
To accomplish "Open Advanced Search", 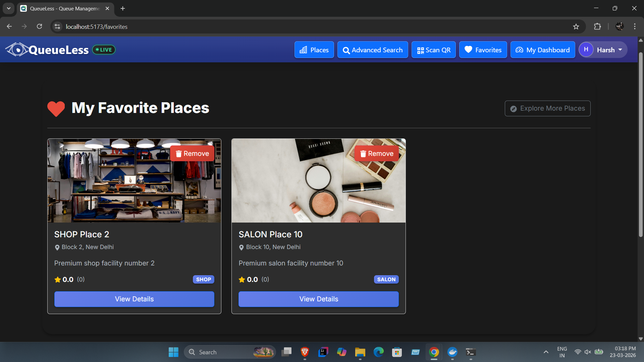I will pyautogui.click(x=372, y=50).
